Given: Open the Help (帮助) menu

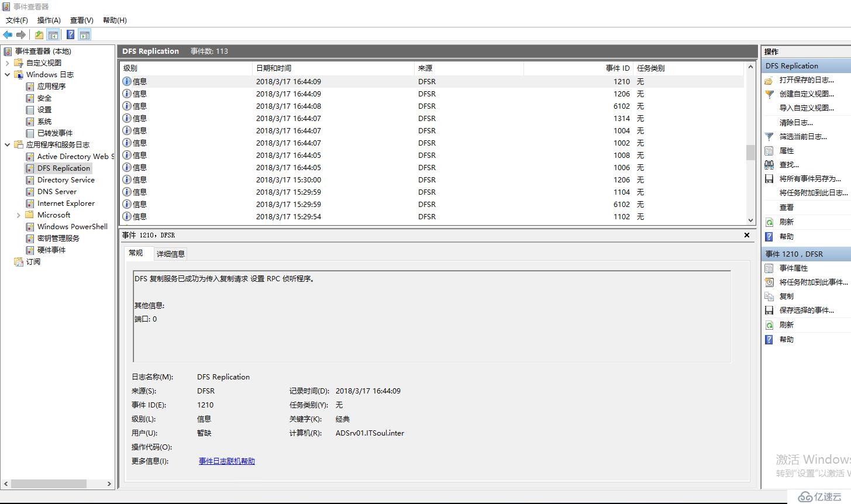Looking at the screenshot, I should click(x=115, y=20).
